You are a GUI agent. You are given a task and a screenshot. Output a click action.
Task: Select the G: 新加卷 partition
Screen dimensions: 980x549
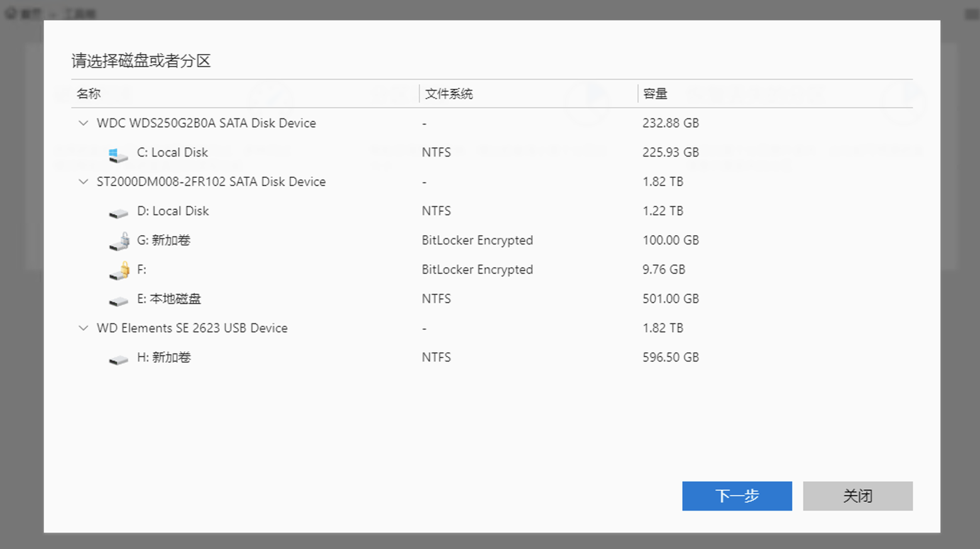point(163,240)
